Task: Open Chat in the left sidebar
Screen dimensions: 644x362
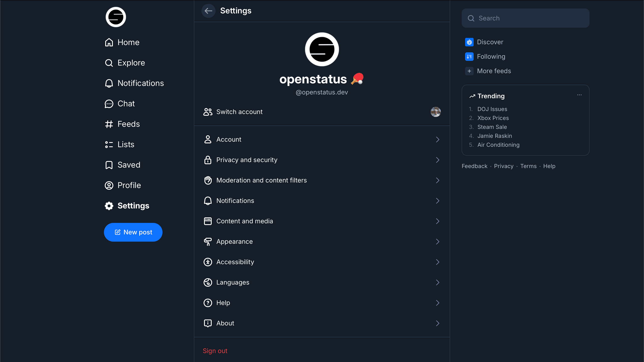Action: [119, 104]
